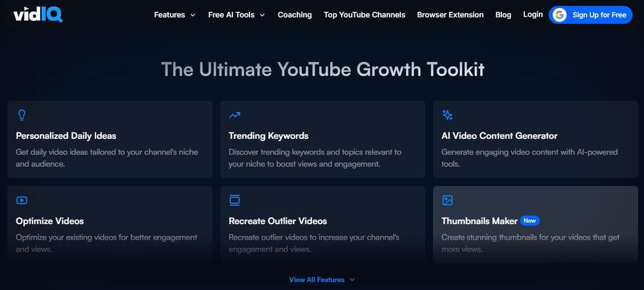
Task: Open the Trending Keywords card title
Action: pyautogui.click(x=268, y=136)
